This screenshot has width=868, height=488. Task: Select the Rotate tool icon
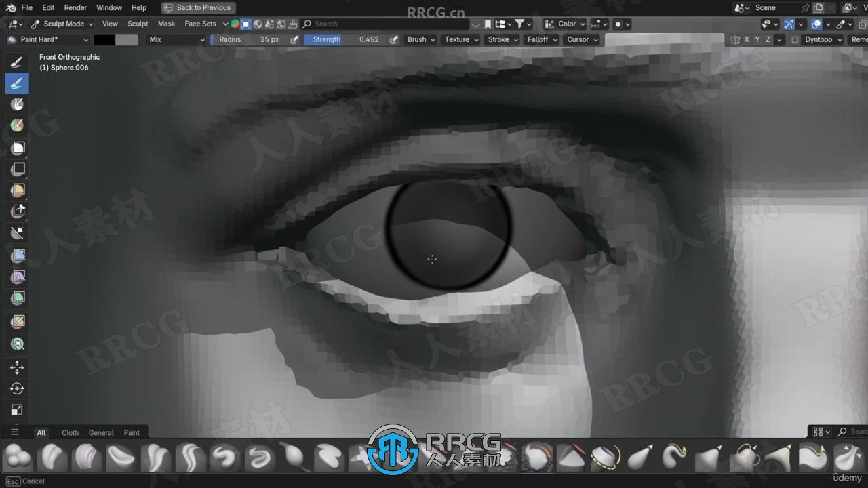[x=17, y=388]
